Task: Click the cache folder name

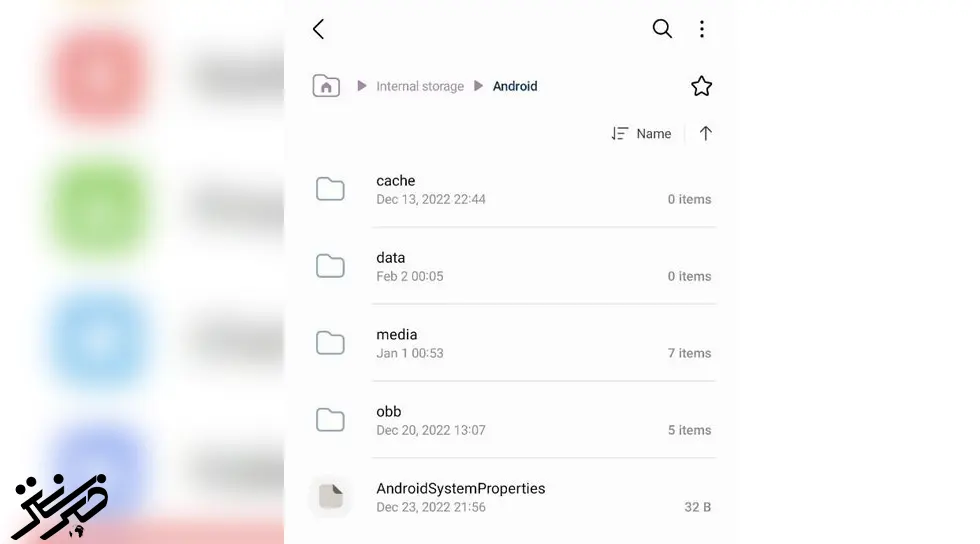Action: click(396, 181)
